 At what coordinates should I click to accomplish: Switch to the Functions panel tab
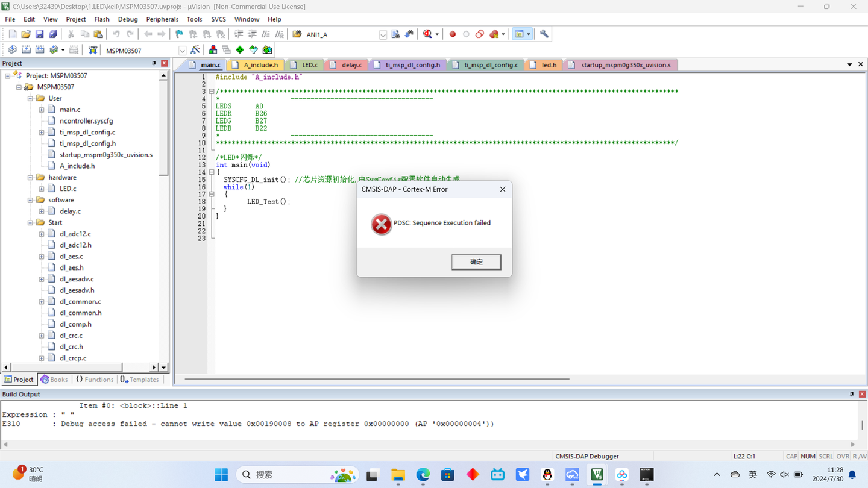pyautogui.click(x=94, y=380)
